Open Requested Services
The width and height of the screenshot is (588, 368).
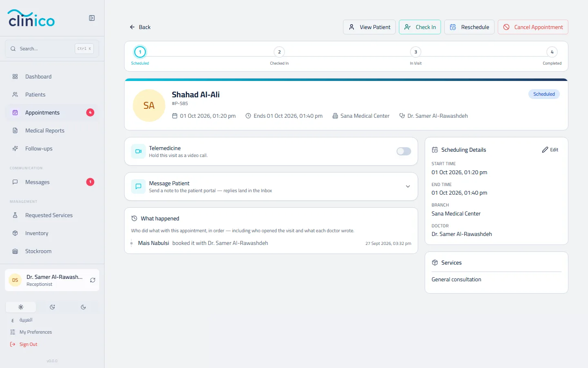[x=52, y=215]
